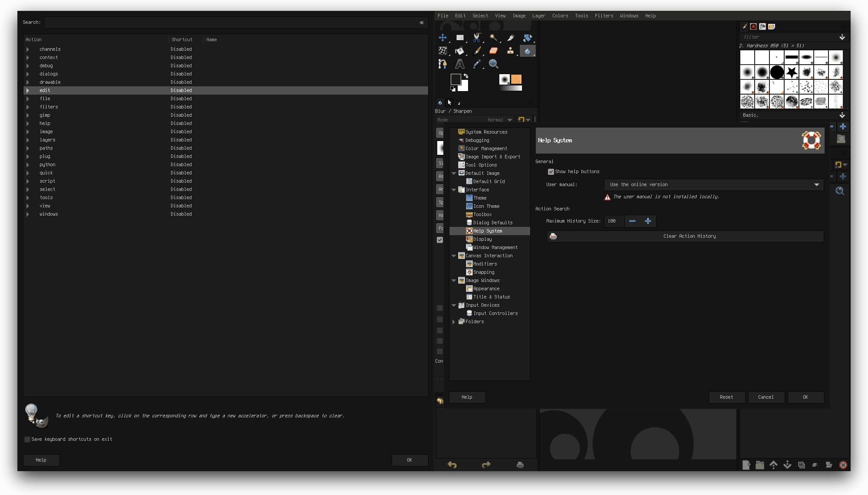Open the User manual dropdown
Screen dimensions: 868x495
tap(713, 185)
